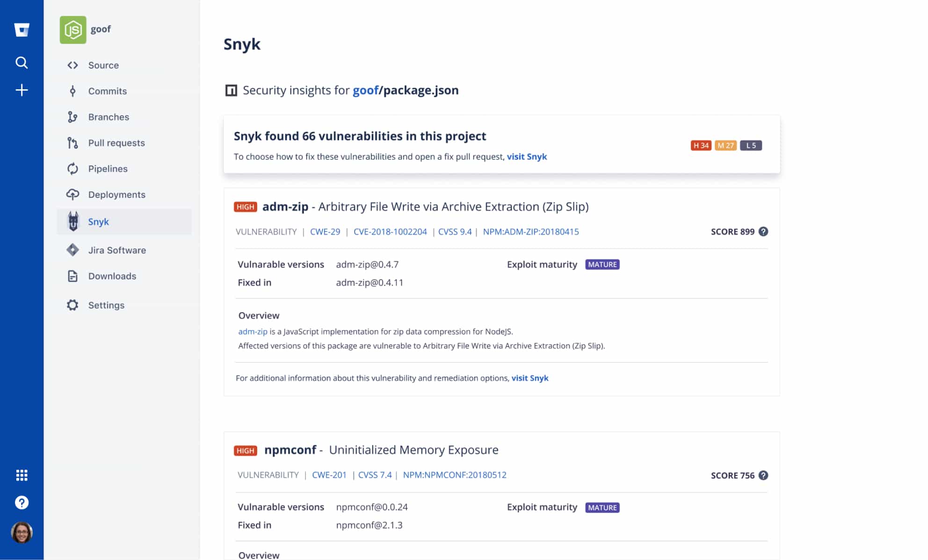Toggle the M27 medium severity badge
Viewport: 928px width, 560px height.
coord(726,145)
